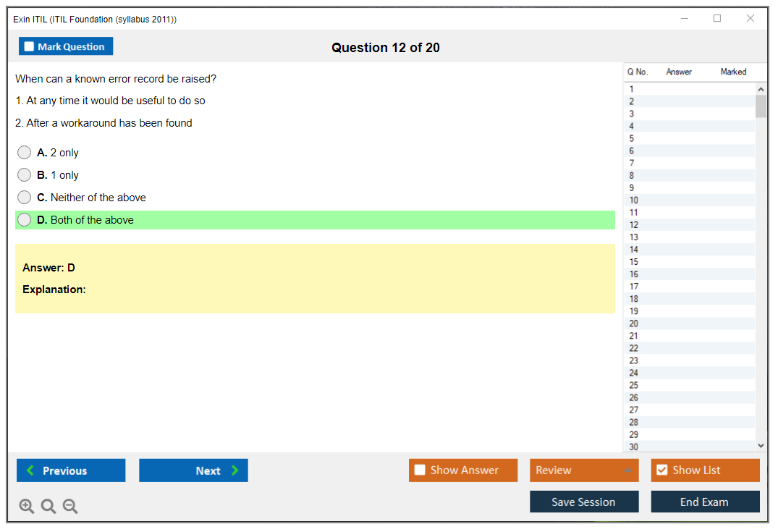Click the green left arrow on Previous

click(x=30, y=470)
